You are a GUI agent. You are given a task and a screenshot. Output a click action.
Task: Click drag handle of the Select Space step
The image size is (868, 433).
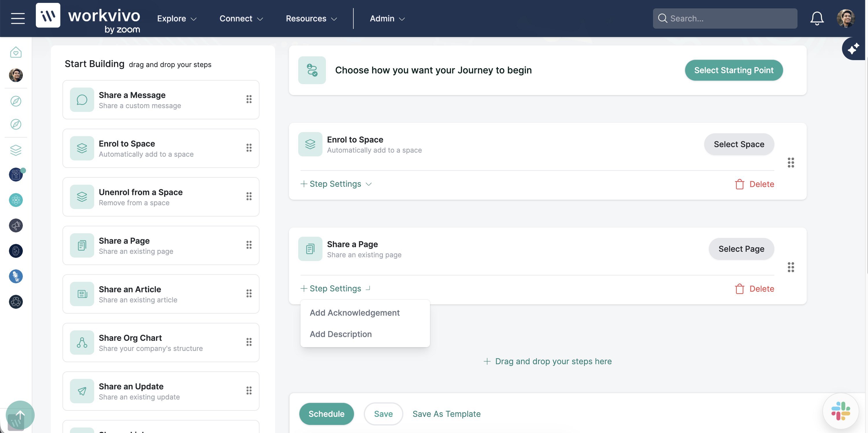coord(791,162)
